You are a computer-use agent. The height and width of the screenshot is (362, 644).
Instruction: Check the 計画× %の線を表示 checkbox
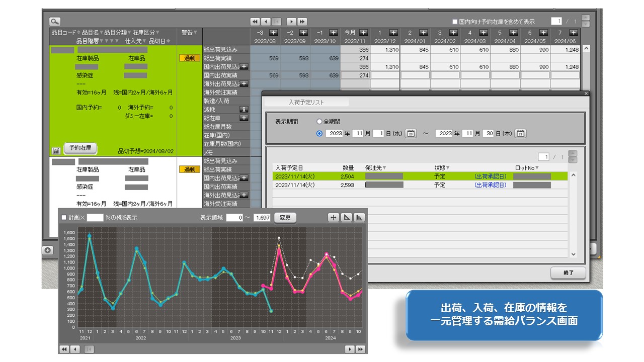click(64, 218)
